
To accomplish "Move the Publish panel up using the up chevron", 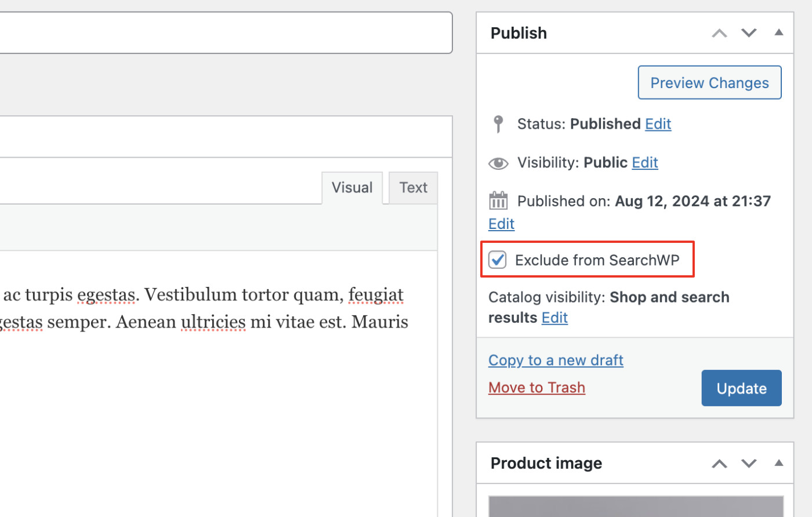I will click(719, 33).
